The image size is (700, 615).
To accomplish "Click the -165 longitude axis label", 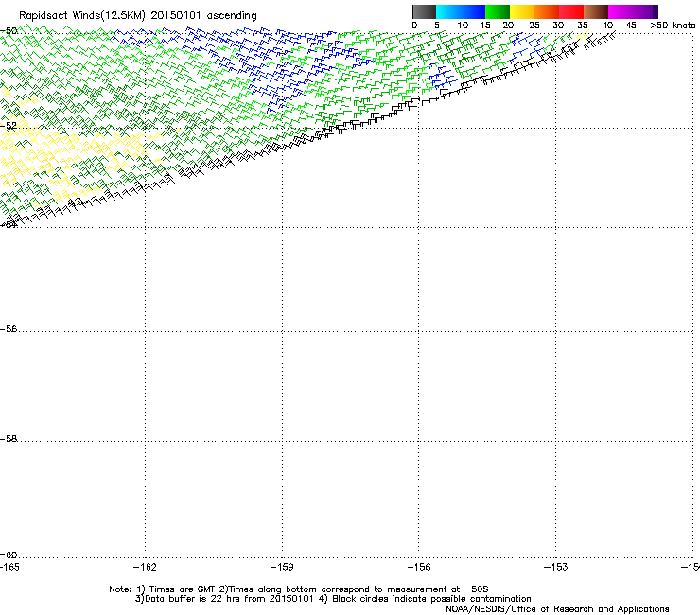I will [9, 567].
